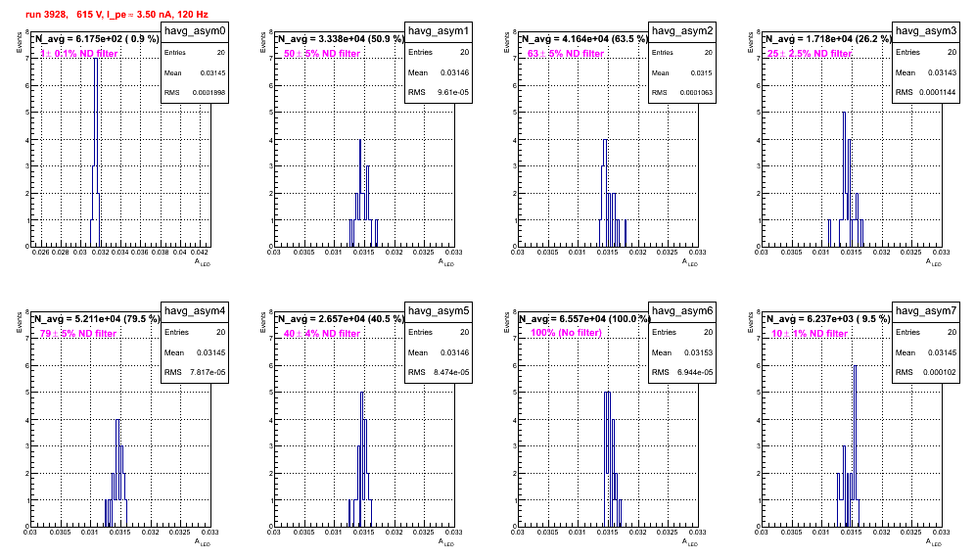This screenshot has height=560, width=975.
Task: Click Mean value 0.0315 in havg_asym2 box
Action: click(702, 72)
